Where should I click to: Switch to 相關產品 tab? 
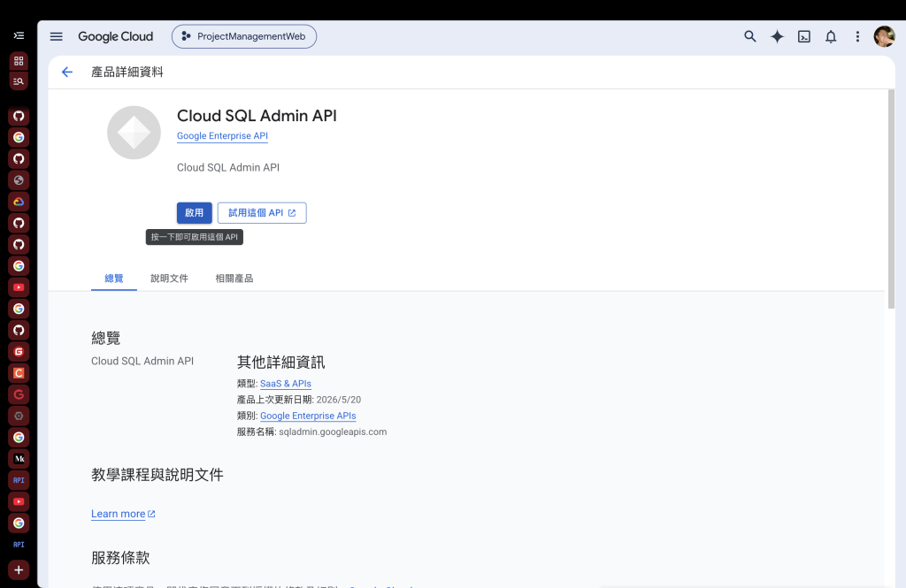[x=234, y=279]
